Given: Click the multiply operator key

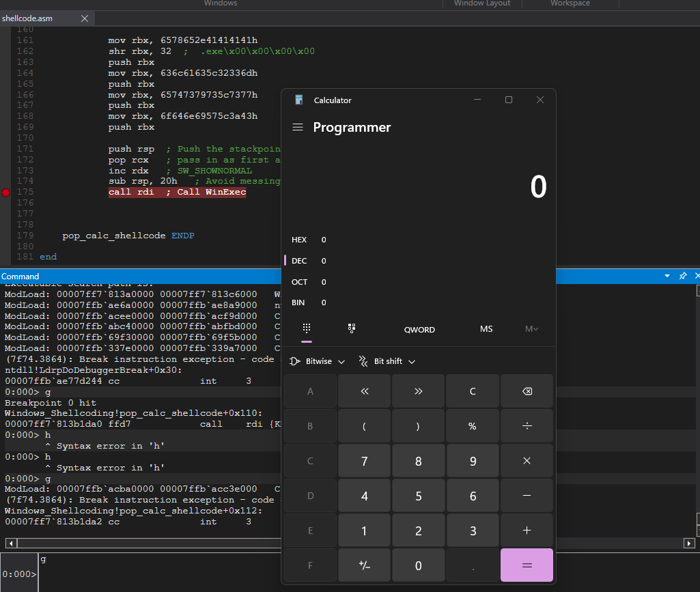Looking at the screenshot, I should pyautogui.click(x=527, y=461).
